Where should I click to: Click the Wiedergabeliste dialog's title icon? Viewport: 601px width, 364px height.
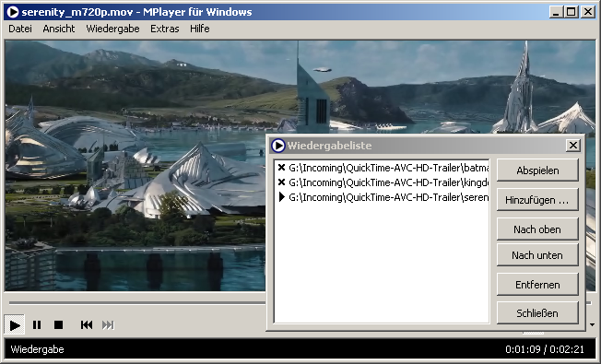tap(277, 146)
